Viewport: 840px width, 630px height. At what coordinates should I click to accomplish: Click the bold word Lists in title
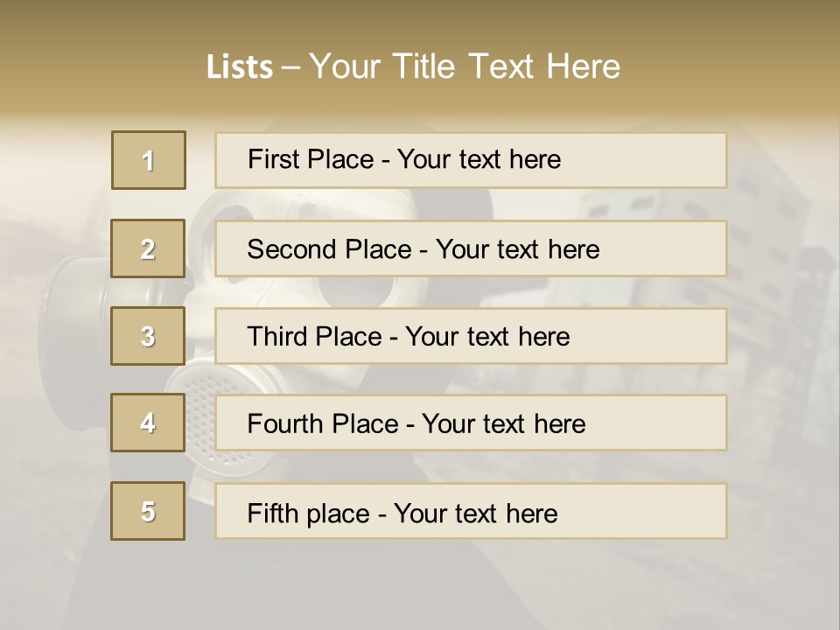(x=240, y=67)
